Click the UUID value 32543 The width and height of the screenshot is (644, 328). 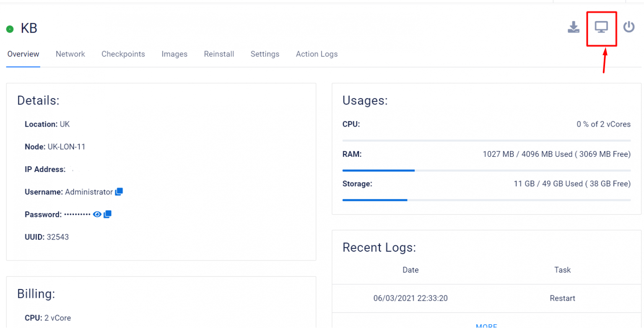click(x=58, y=237)
